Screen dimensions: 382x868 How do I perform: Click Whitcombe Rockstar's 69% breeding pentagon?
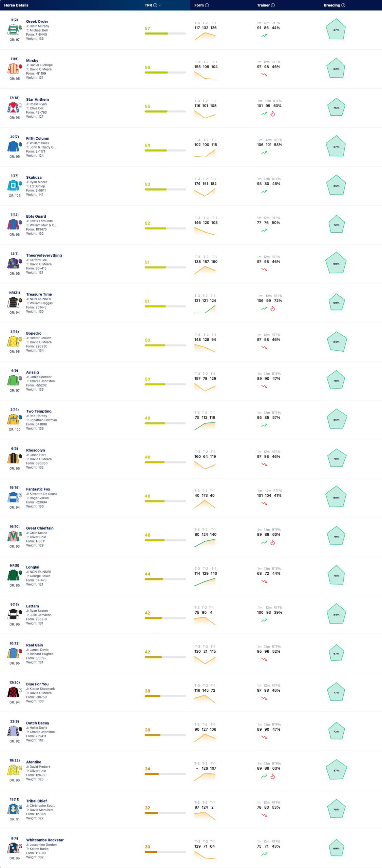(336, 848)
